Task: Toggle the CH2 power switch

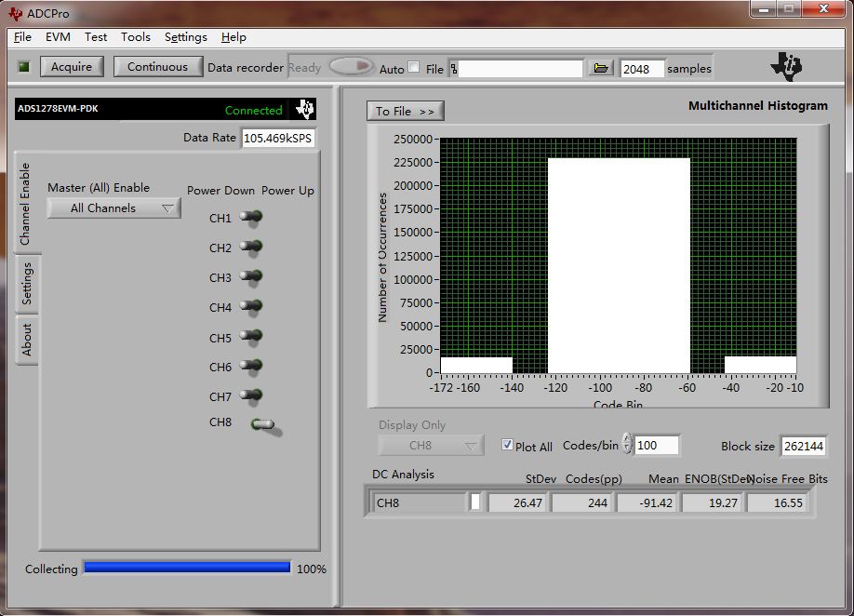Action: tap(251, 248)
